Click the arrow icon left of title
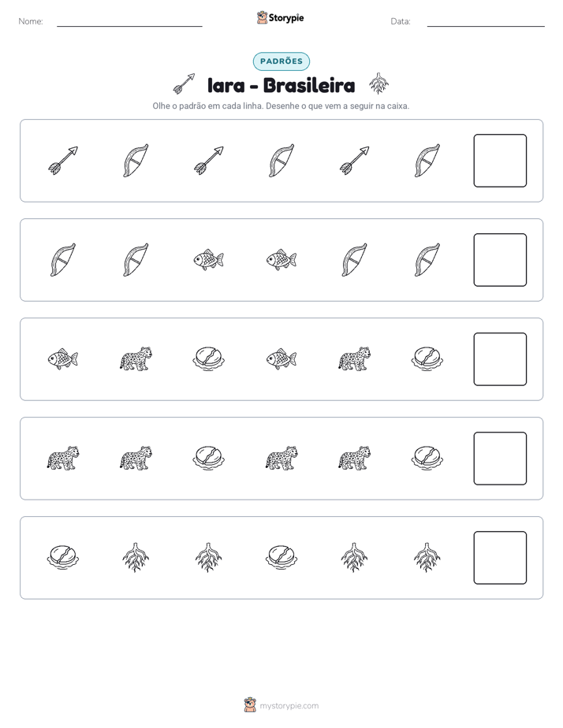Image resolution: width=563 pixels, height=728 pixels. pos(184,84)
